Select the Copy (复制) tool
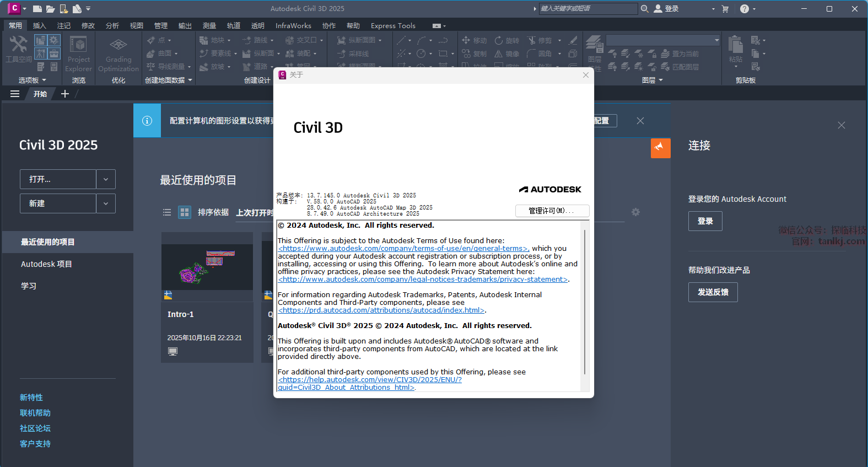The width and height of the screenshot is (868, 467). point(475,53)
